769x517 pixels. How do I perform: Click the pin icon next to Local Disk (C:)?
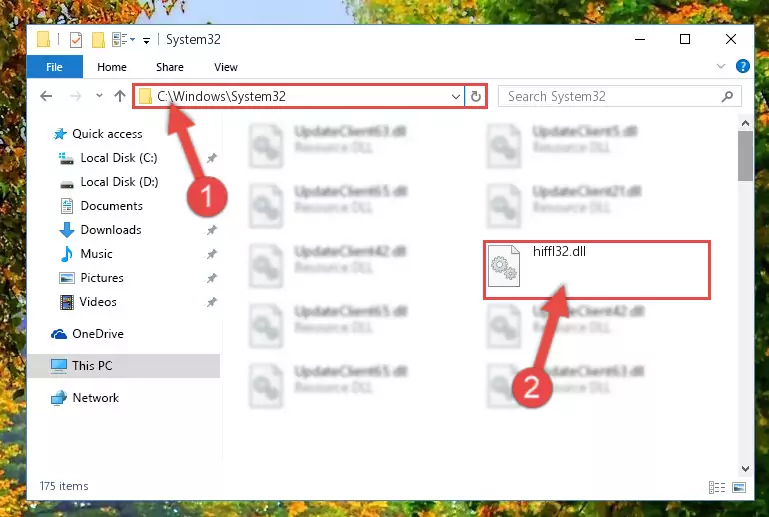tap(211, 158)
